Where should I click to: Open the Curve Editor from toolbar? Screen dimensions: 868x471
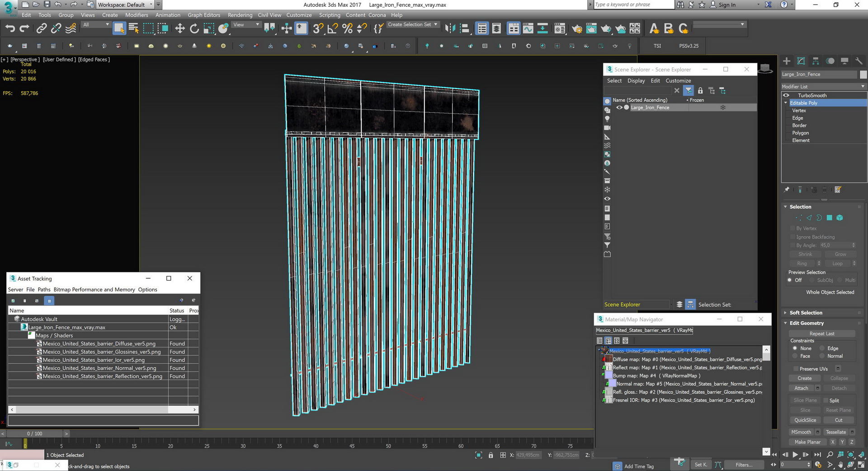pyautogui.click(x=528, y=29)
